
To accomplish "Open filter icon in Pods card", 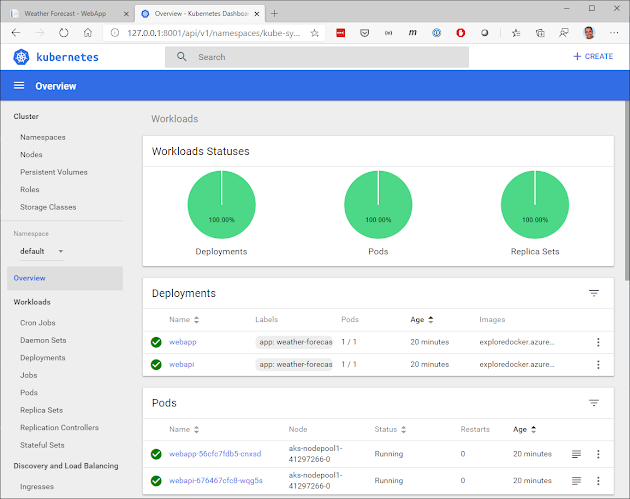I will tap(594, 403).
